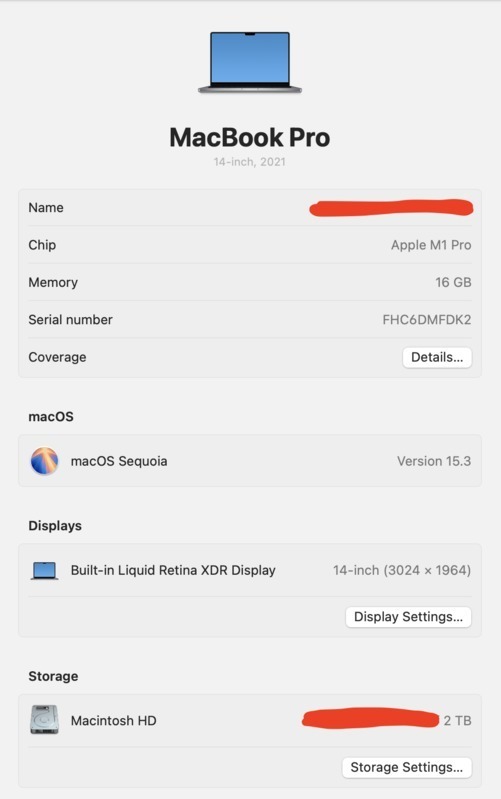Click the macOS Sequoia row label
Screen dimensions: 501x799
pos(119,461)
